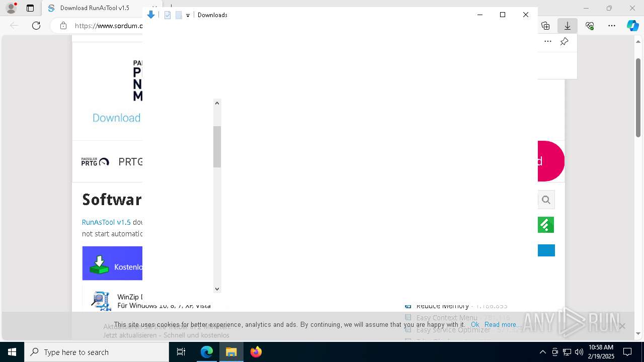The image size is (644, 362).
Task: Open the taskbar clock and date
Action: [601, 352]
